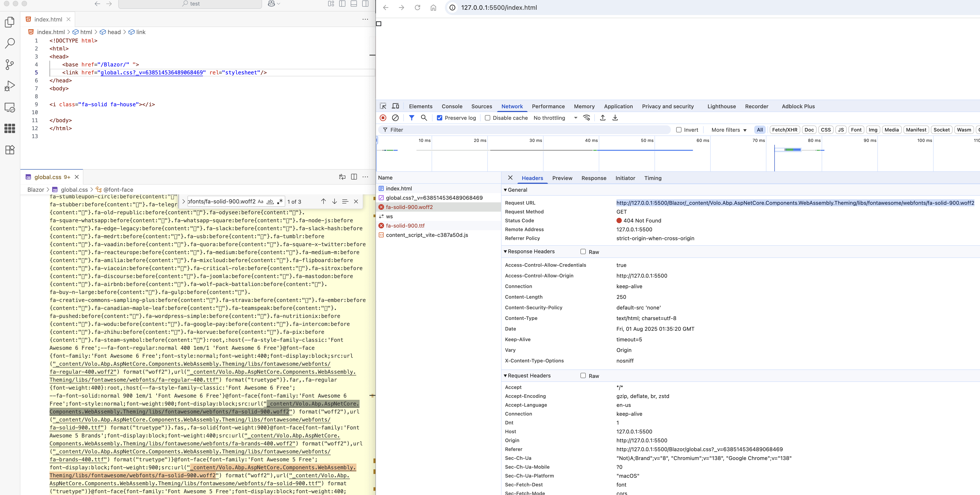Open the Run and Debug view
980x495 pixels.
click(x=10, y=86)
